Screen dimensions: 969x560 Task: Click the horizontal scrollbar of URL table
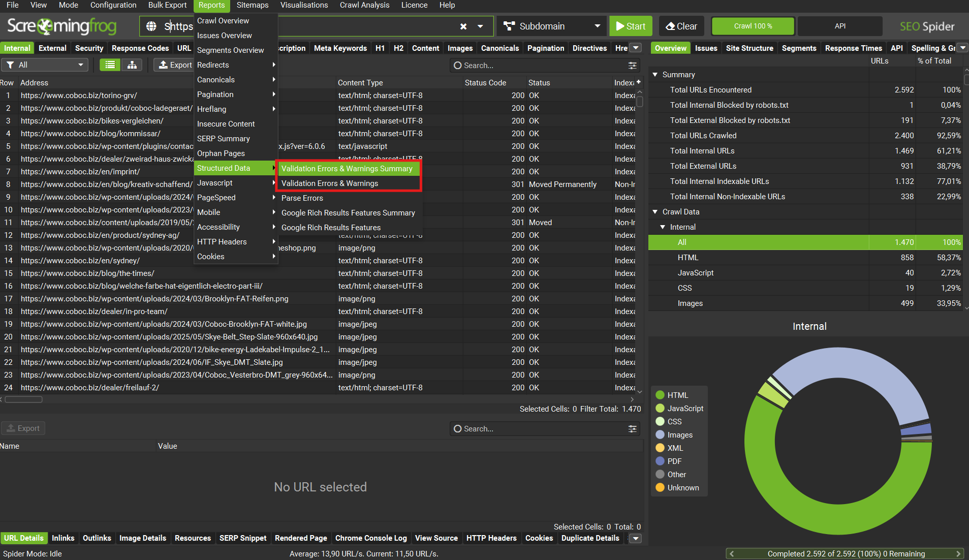23,399
